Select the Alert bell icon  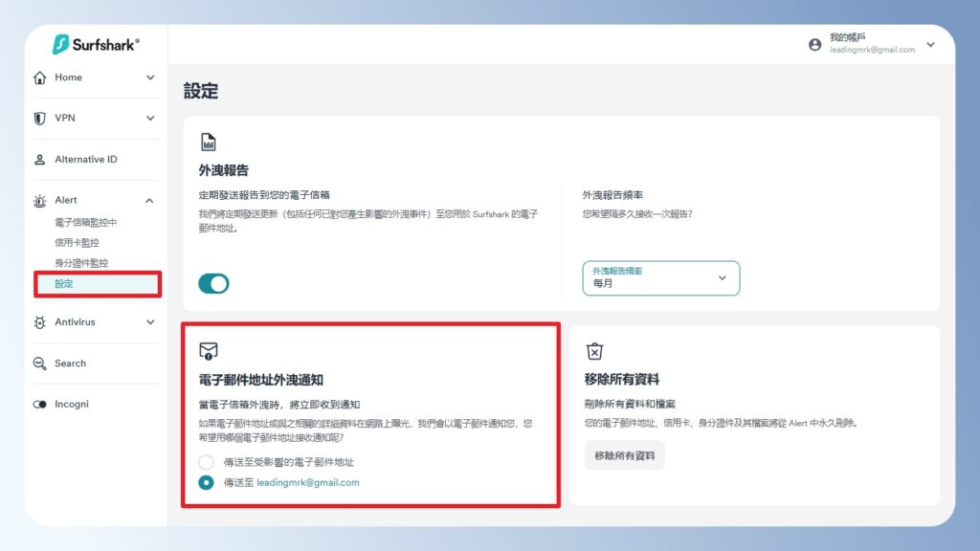click(38, 200)
